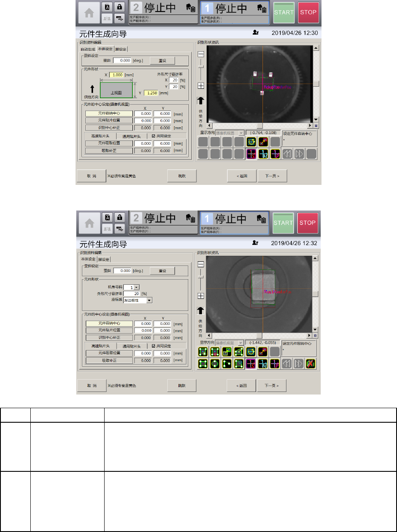This screenshot has width=397, height=532.
Task: Select the M crosshair icon in the 12:32 screen
Action: (x=263, y=364)
